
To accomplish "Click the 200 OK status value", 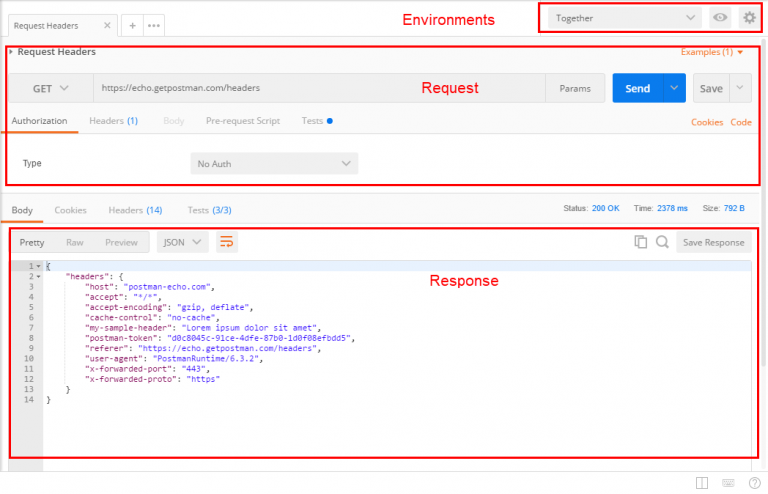I will coord(605,208).
